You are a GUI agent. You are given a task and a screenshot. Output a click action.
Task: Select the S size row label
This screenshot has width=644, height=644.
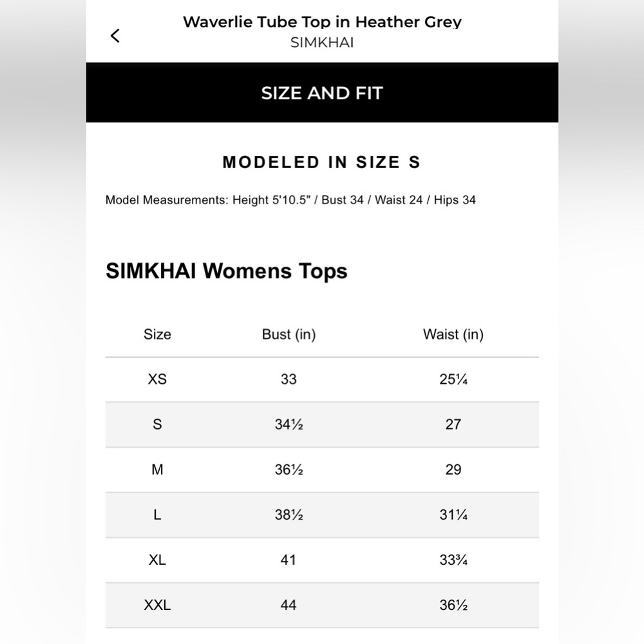(x=157, y=424)
